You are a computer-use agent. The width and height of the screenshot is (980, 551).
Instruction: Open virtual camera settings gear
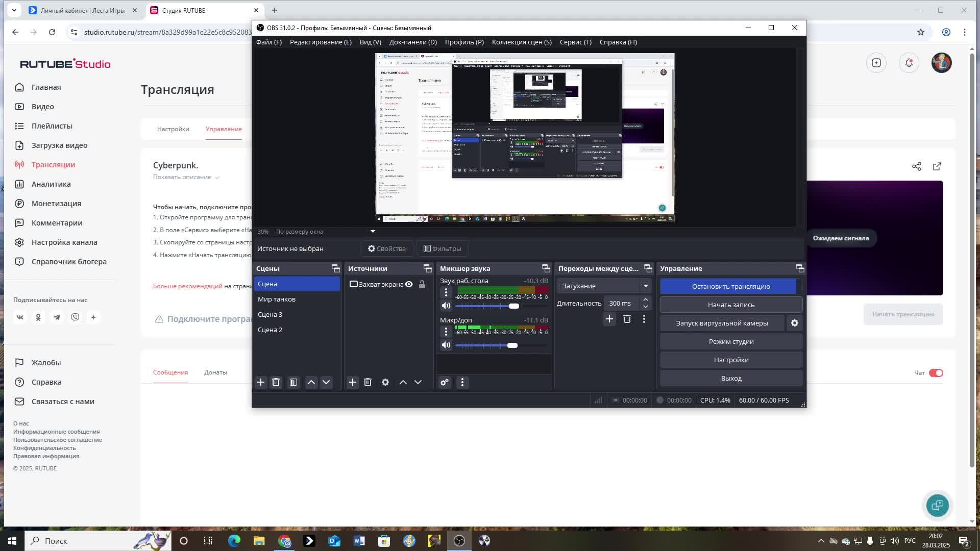(x=795, y=323)
